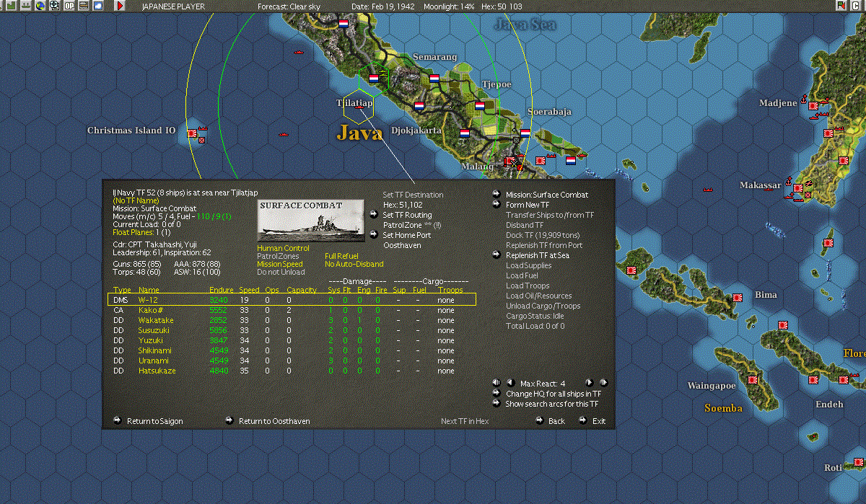Click Return to Oosthaven

coord(274,421)
